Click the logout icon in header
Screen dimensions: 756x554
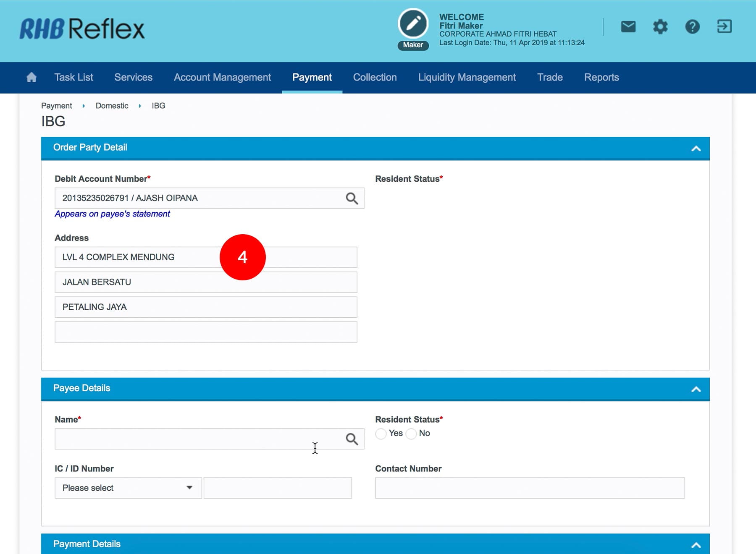pyautogui.click(x=724, y=27)
